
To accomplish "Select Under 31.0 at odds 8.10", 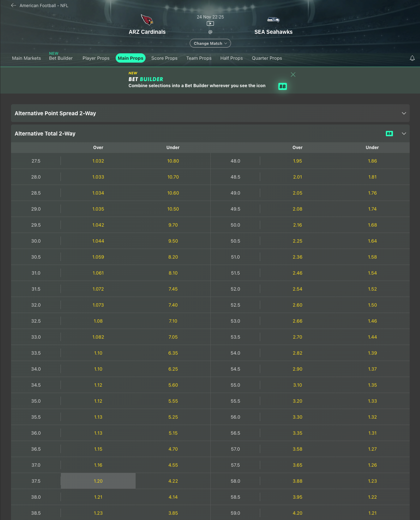I will pyautogui.click(x=173, y=273).
